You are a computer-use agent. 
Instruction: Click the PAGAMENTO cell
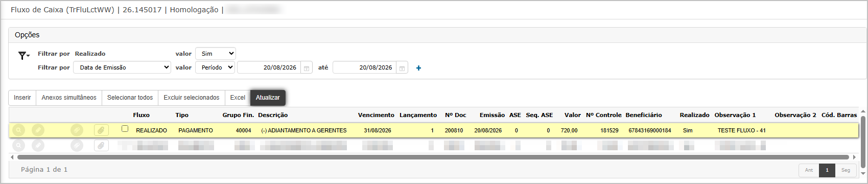[195, 130]
